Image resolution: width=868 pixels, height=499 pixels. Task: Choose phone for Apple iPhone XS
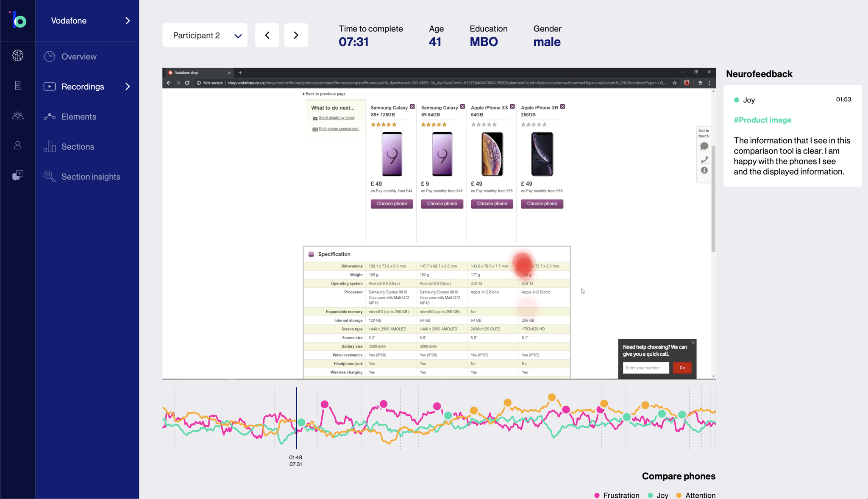[x=492, y=204]
